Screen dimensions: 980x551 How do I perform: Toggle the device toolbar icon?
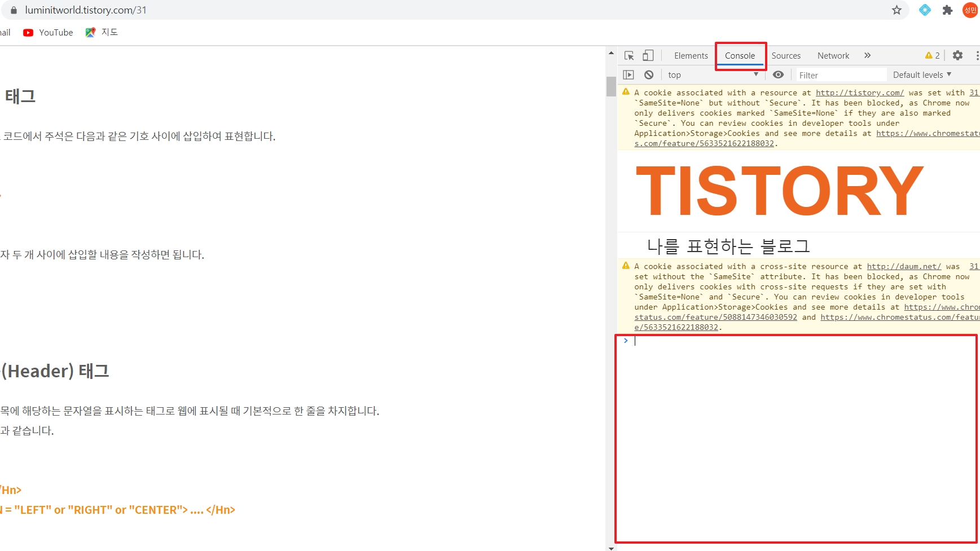pyautogui.click(x=648, y=55)
